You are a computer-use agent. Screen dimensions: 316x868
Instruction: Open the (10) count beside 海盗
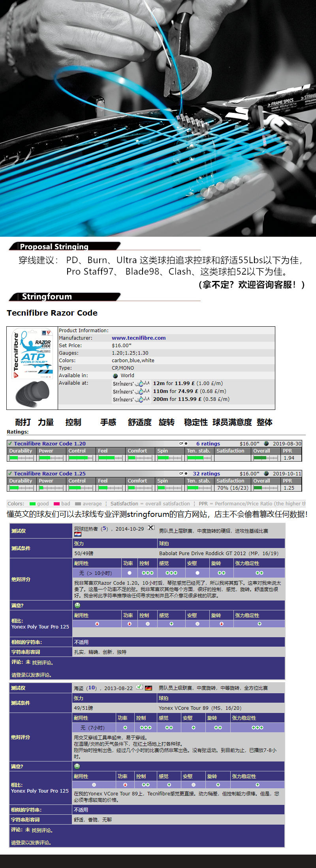tap(92, 688)
